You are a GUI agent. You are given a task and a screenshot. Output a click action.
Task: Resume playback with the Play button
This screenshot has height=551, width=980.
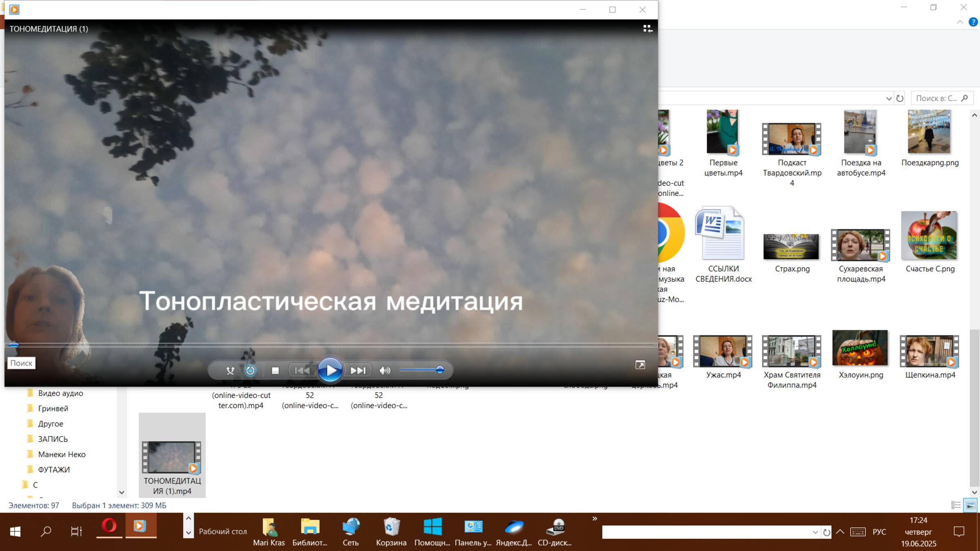[330, 370]
